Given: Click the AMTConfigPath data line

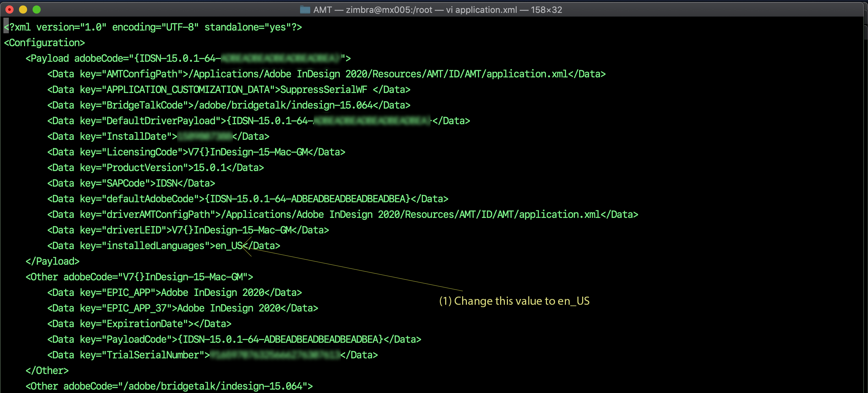Looking at the screenshot, I should [327, 74].
